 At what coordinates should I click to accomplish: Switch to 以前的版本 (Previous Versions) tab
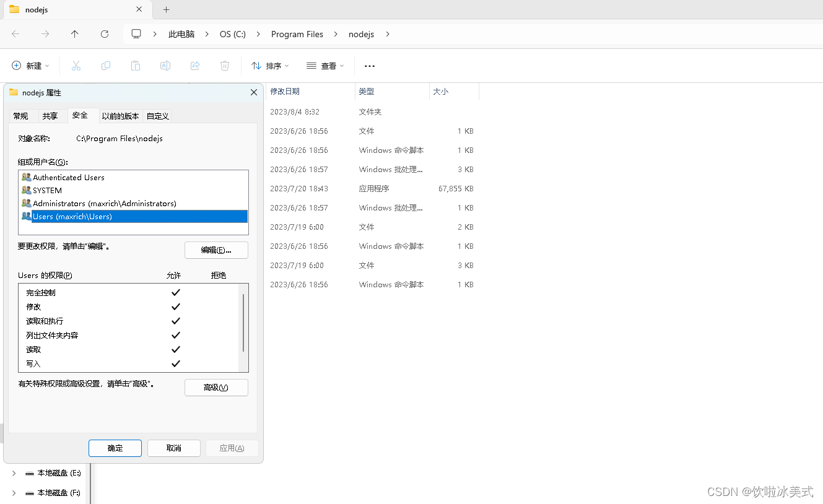(121, 116)
